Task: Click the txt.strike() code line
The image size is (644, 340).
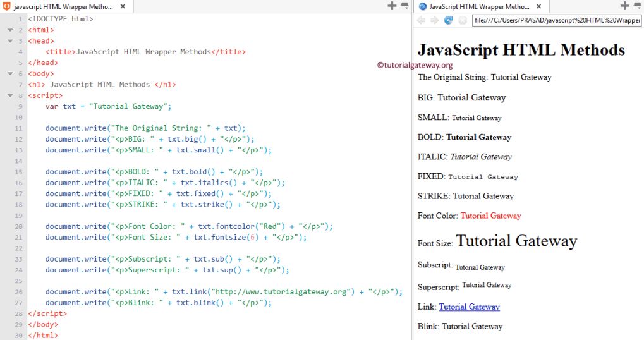Action: coord(162,205)
